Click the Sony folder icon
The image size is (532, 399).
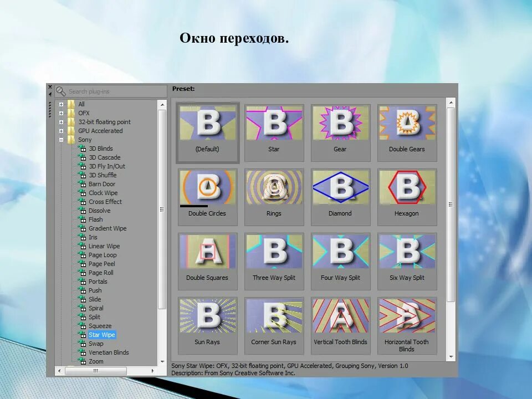pos(71,140)
